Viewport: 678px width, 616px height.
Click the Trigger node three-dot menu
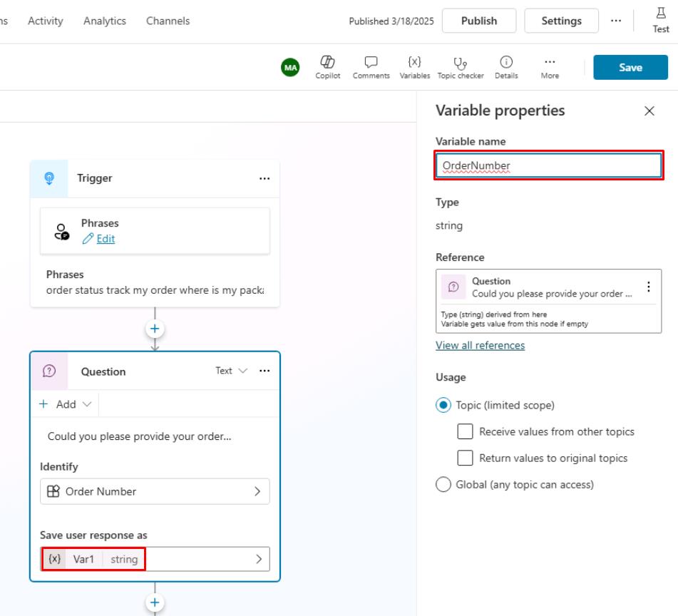(x=264, y=178)
